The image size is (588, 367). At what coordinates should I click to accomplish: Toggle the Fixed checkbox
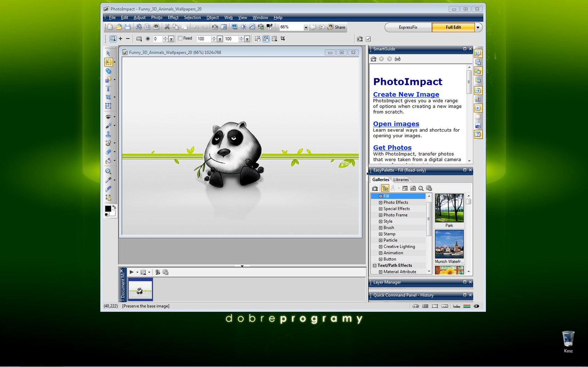pos(180,38)
